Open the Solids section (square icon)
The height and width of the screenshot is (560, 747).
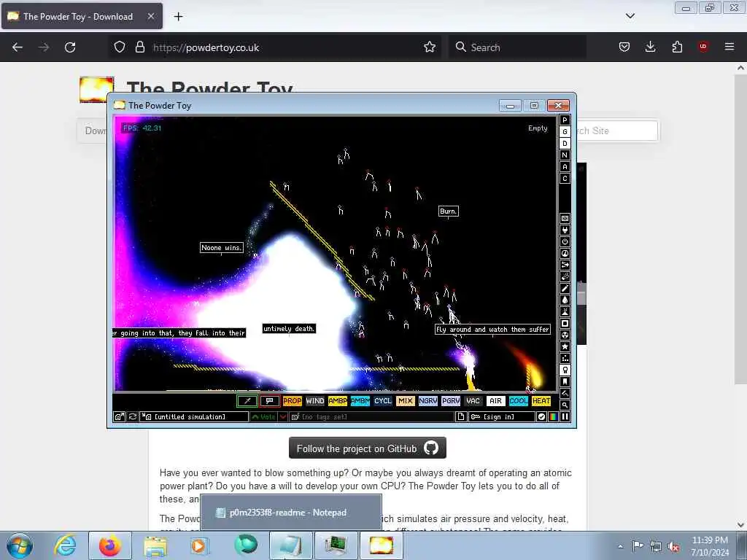pos(565,323)
